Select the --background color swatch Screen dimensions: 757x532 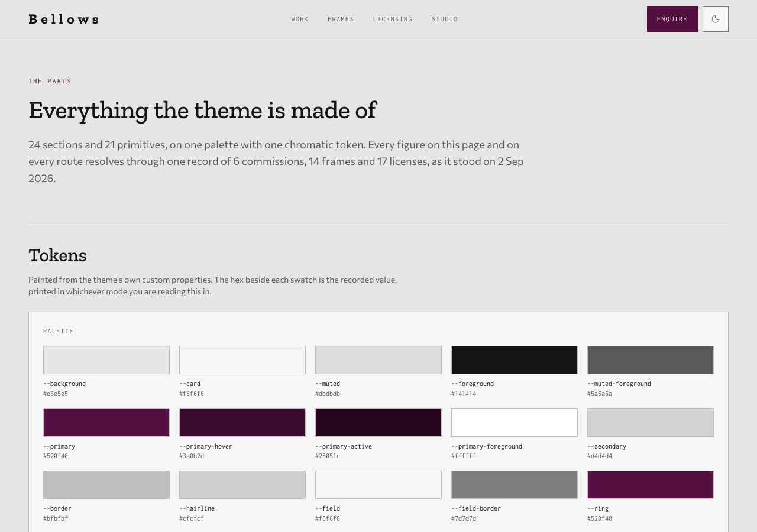click(x=106, y=360)
